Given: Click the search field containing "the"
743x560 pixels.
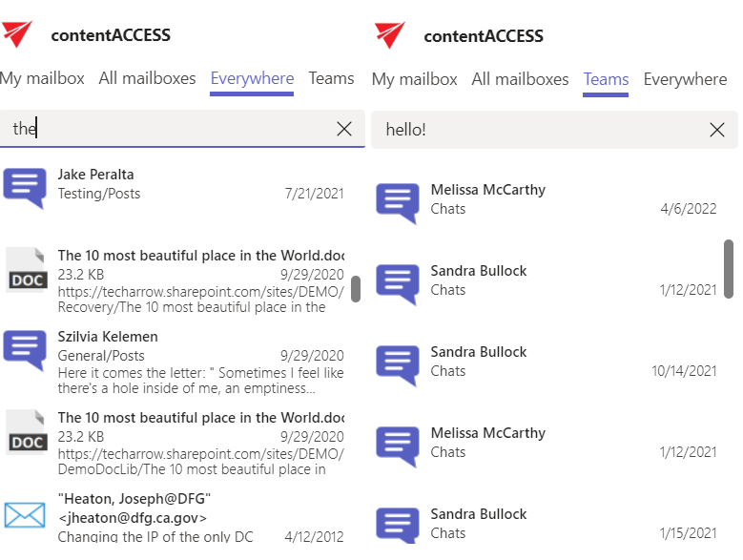Looking at the screenshot, I should [x=172, y=129].
